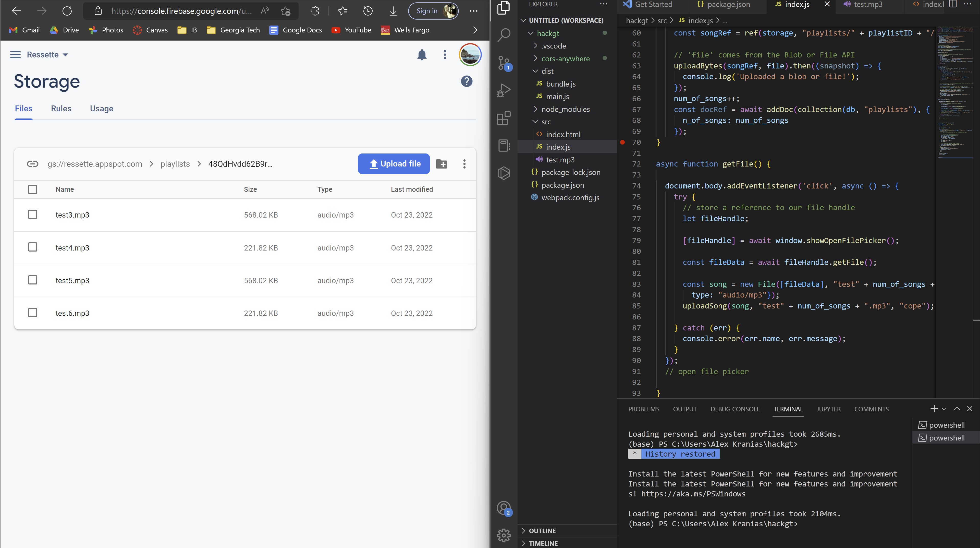The height and width of the screenshot is (548, 980).
Task: Expand the node_modules folder
Action: [x=565, y=109]
